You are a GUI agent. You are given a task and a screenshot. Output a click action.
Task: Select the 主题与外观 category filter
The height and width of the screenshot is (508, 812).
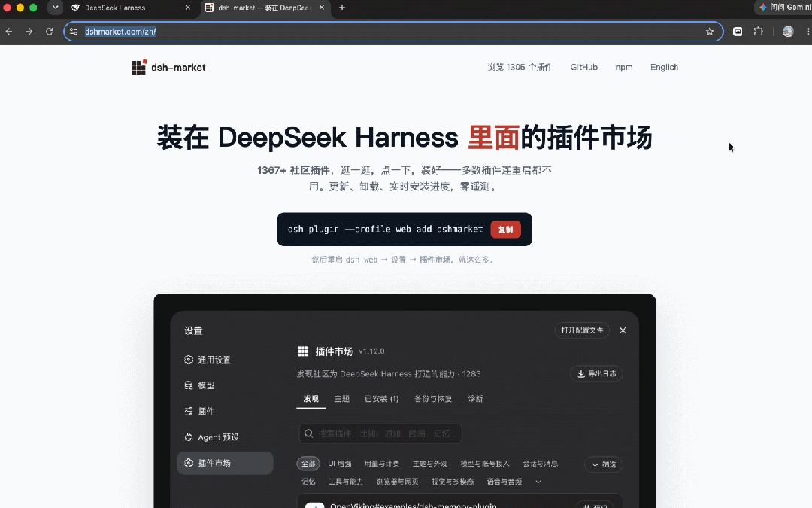click(x=430, y=464)
